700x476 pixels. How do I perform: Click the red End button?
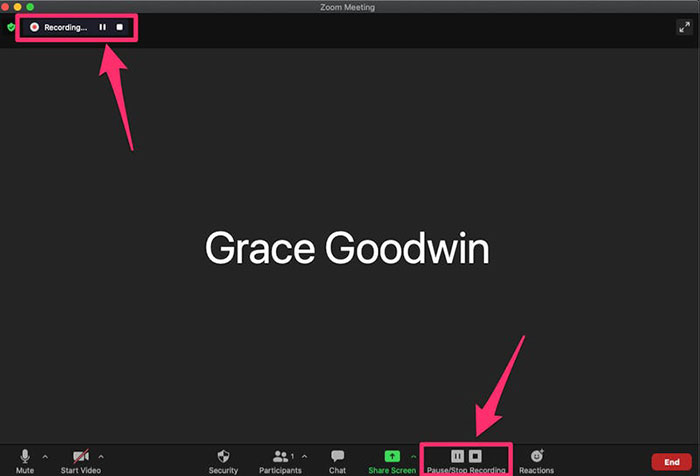tap(672, 462)
